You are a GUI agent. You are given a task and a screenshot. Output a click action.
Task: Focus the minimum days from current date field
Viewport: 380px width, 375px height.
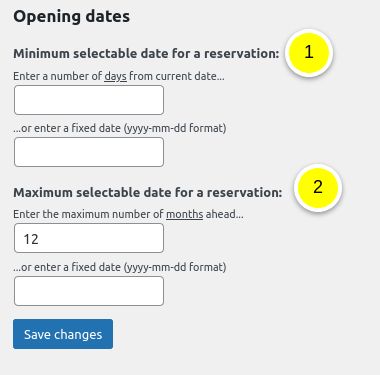pyautogui.click(x=89, y=100)
